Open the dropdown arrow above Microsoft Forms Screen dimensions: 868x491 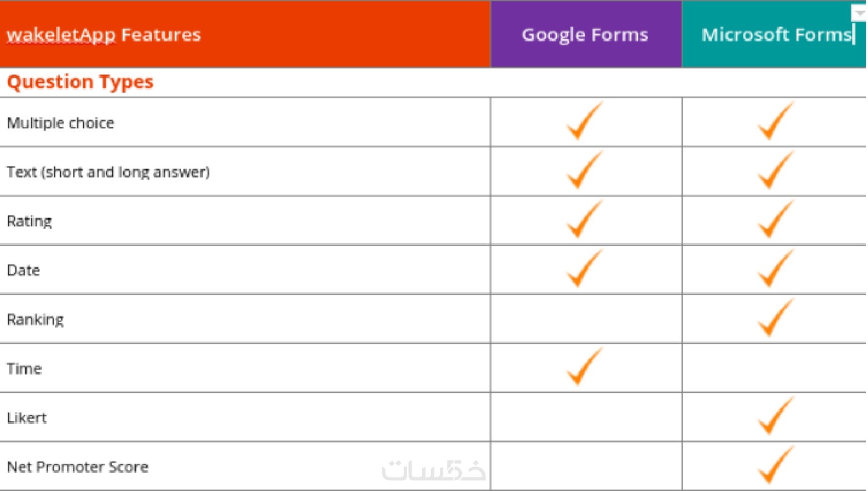[859, 13]
